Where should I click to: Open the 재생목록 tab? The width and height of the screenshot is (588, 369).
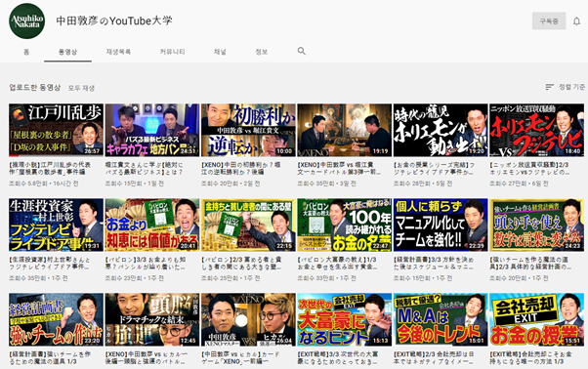point(118,52)
